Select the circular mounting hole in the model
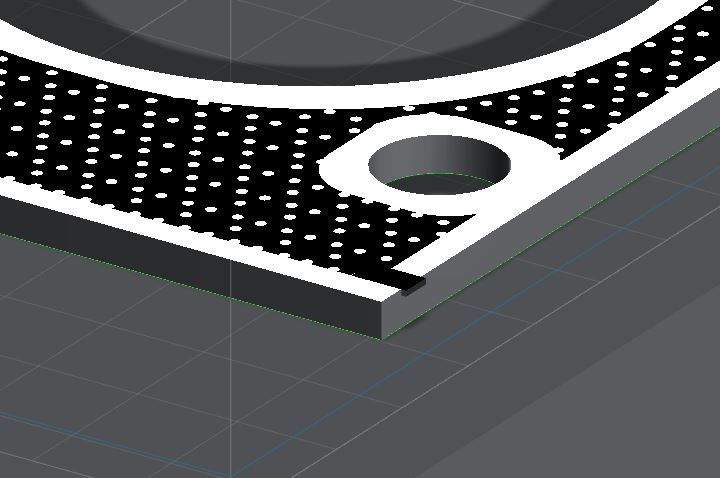Viewport: 720px width, 478px height. pyautogui.click(x=439, y=165)
